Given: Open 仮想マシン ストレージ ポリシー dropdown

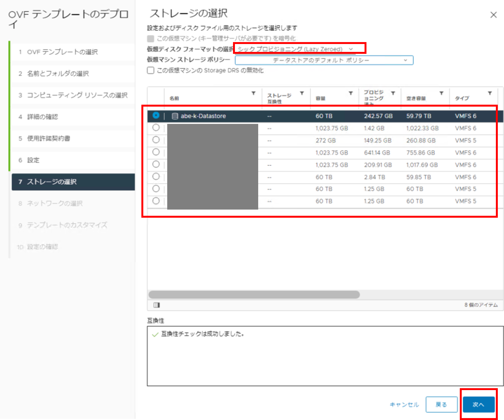Looking at the screenshot, I should click(324, 60).
